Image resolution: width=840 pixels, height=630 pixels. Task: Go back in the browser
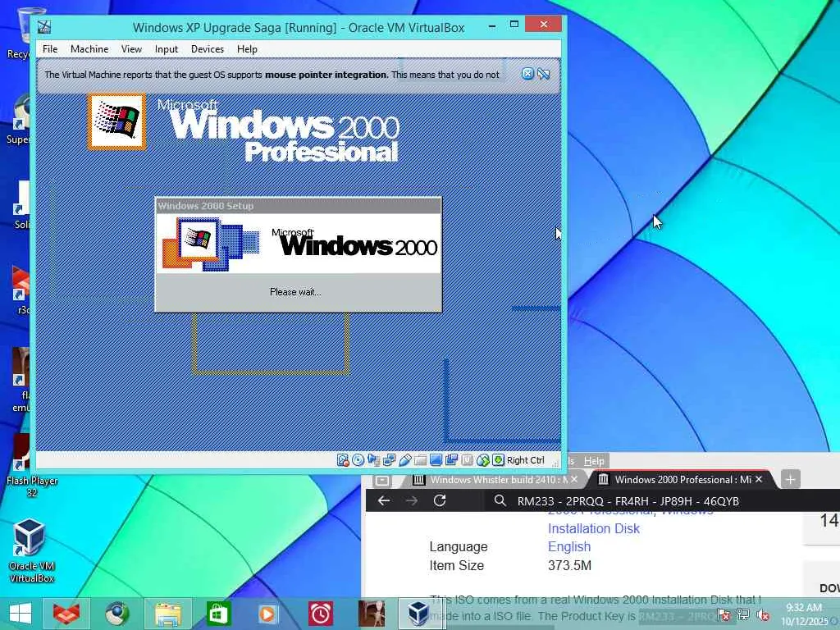384,500
